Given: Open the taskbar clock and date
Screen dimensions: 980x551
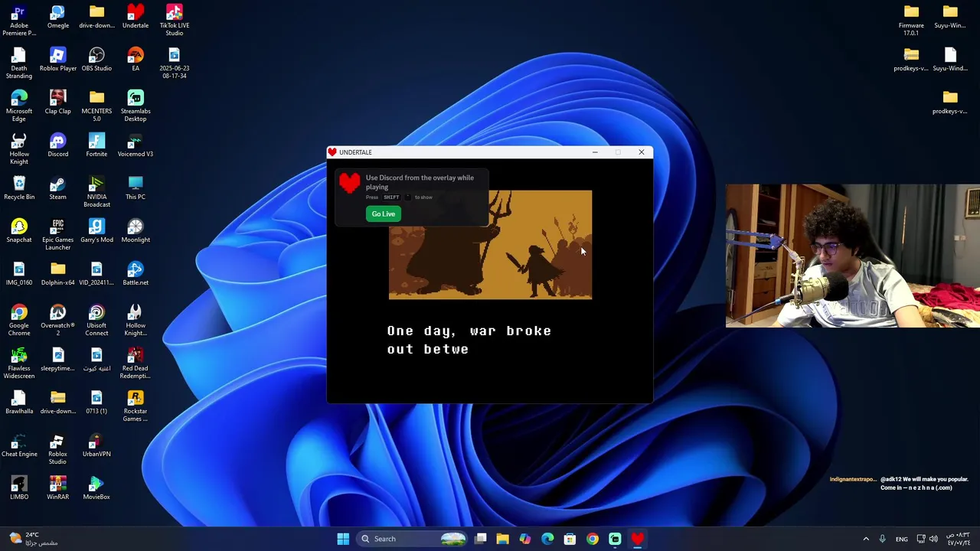Looking at the screenshot, I should click(959, 539).
